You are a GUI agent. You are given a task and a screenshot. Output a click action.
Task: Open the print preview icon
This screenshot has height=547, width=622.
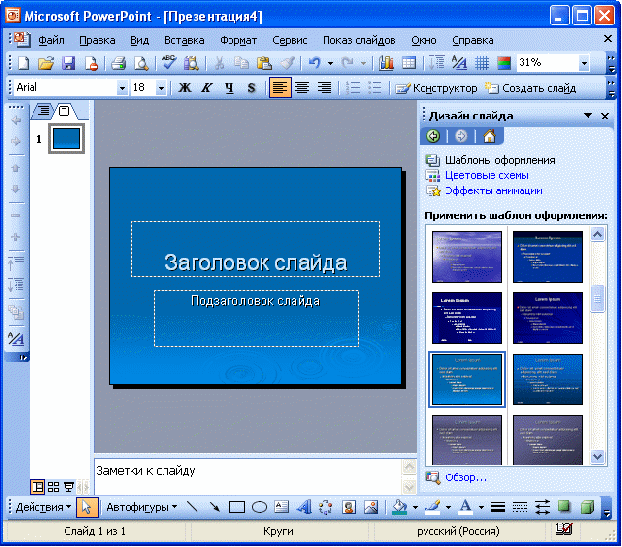[x=141, y=63]
